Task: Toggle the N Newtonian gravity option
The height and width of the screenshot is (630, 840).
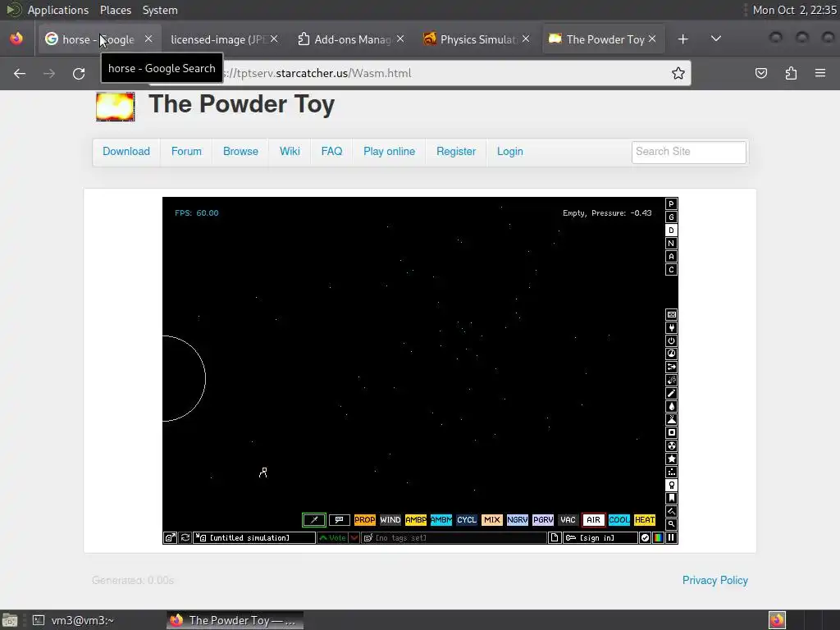Action: 671,243
